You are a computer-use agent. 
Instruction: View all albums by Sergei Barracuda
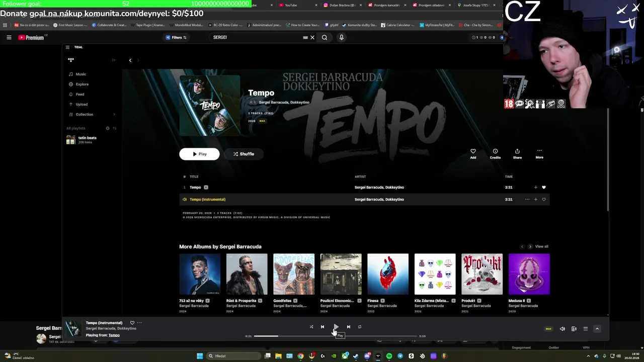click(541, 246)
